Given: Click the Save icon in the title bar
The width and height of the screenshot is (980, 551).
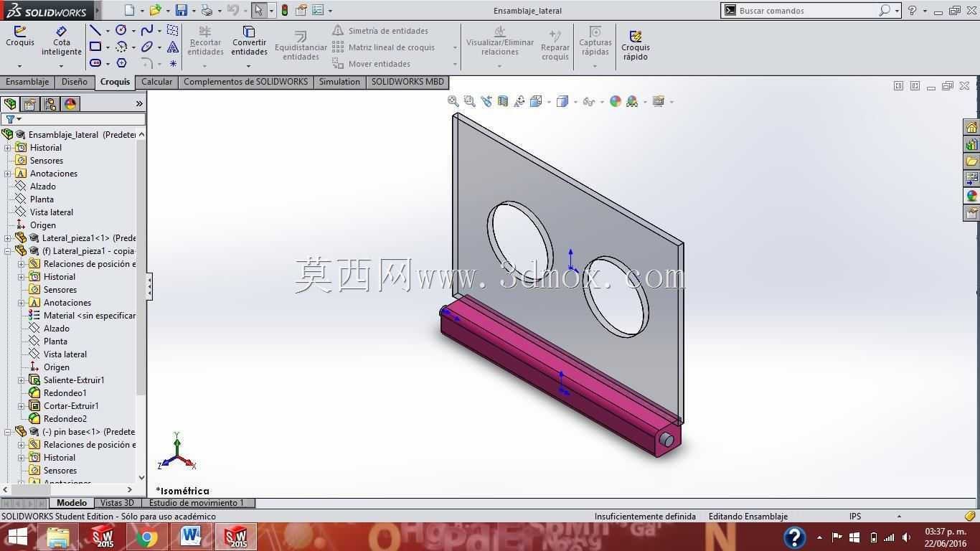Looking at the screenshot, I should tap(181, 10).
